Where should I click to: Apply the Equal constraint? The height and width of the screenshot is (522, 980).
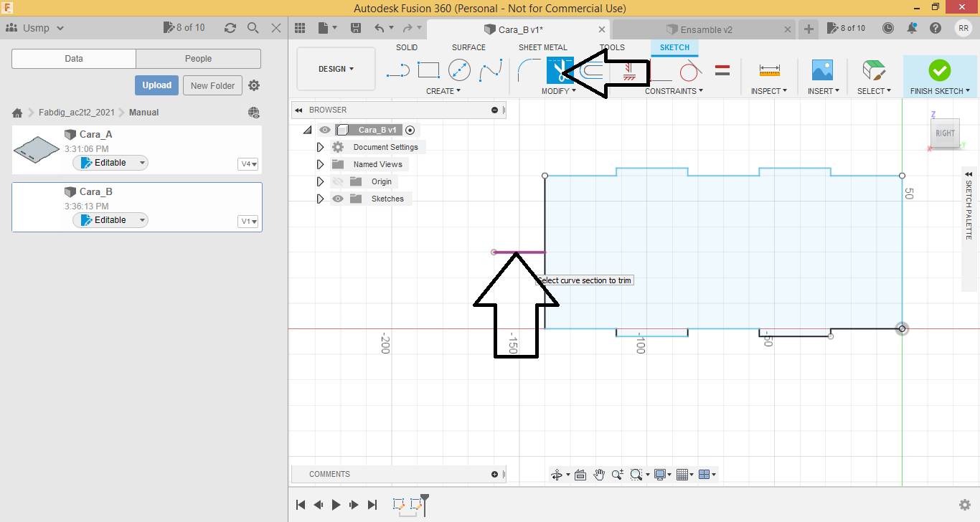tap(722, 70)
